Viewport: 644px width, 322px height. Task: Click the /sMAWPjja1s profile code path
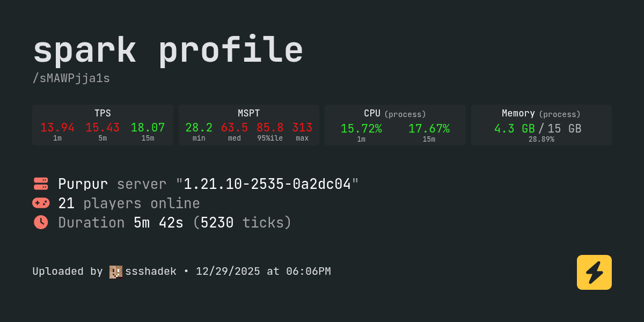[x=71, y=78]
